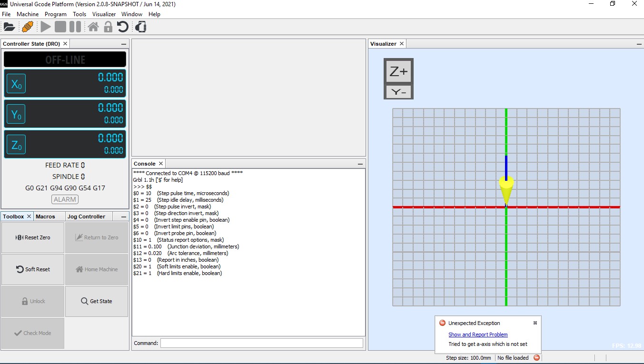Close the Toolbox tab
The height and width of the screenshot is (364, 644).
pyautogui.click(x=29, y=216)
